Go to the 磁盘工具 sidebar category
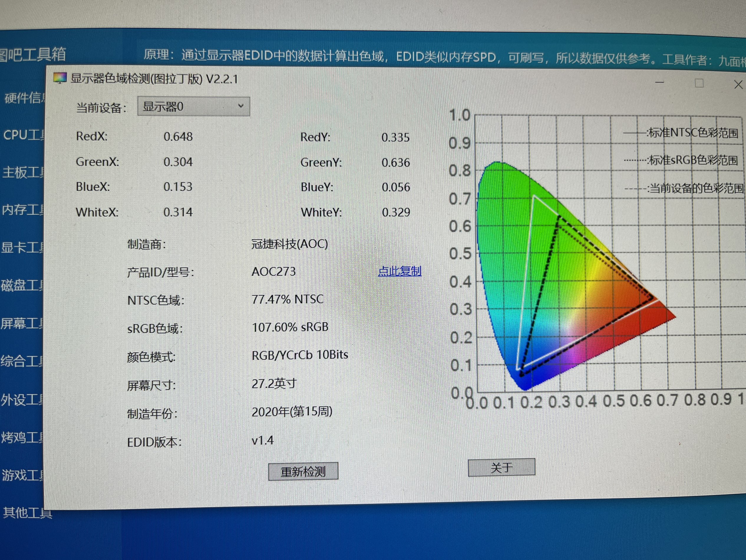The image size is (746, 560). pyautogui.click(x=22, y=285)
